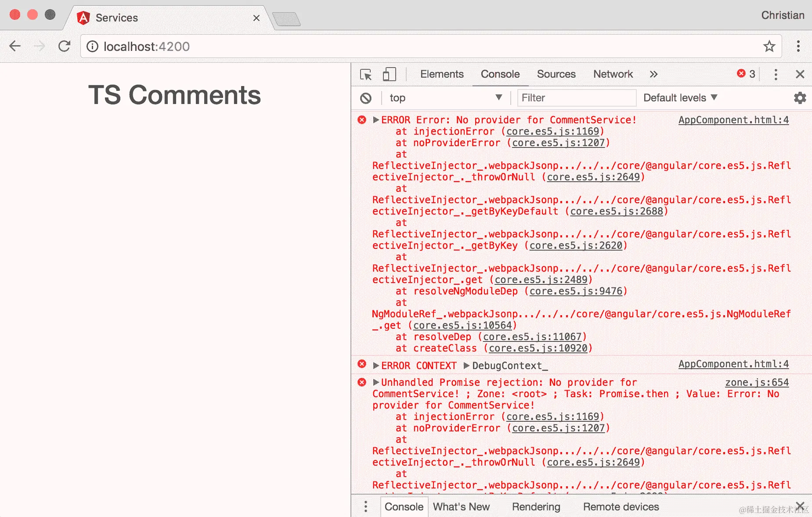Clear the console with the ban icon
812x517 pixels.
tap(366, 98)
